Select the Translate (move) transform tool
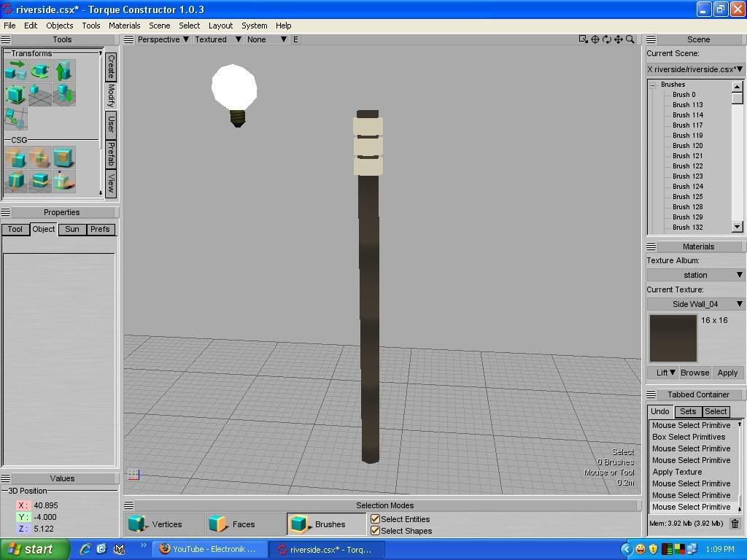This screenshot has width=747, height=560. point(15,71)
